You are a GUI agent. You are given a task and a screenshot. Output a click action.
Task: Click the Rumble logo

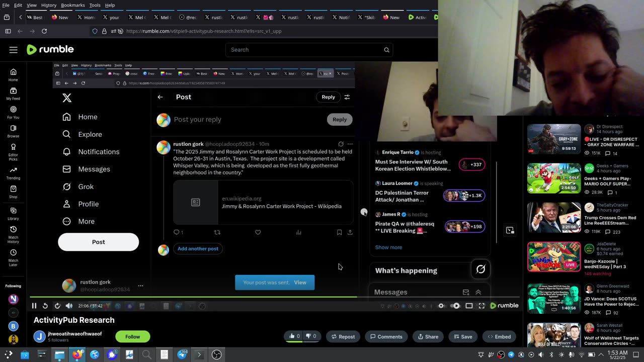point(50,49)
